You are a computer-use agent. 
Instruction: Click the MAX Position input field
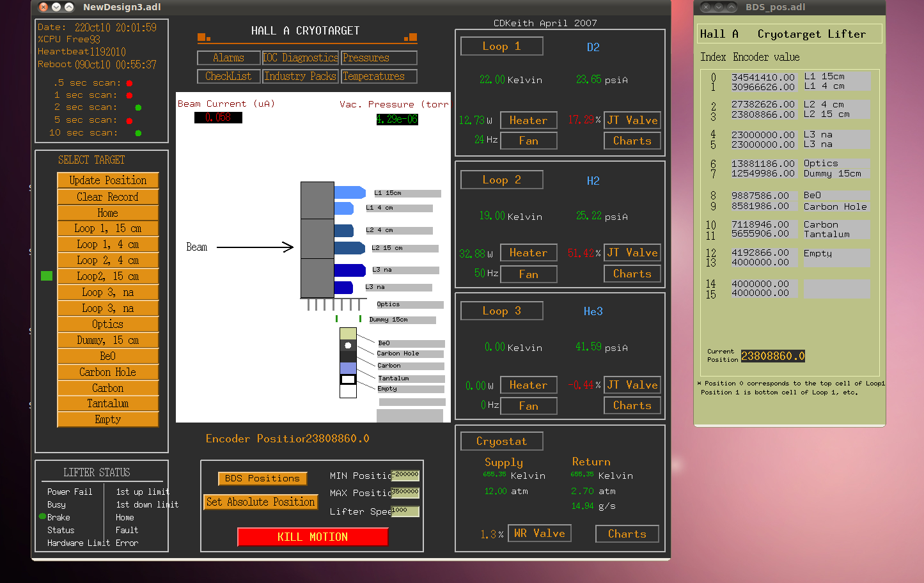tap(405, 492)
